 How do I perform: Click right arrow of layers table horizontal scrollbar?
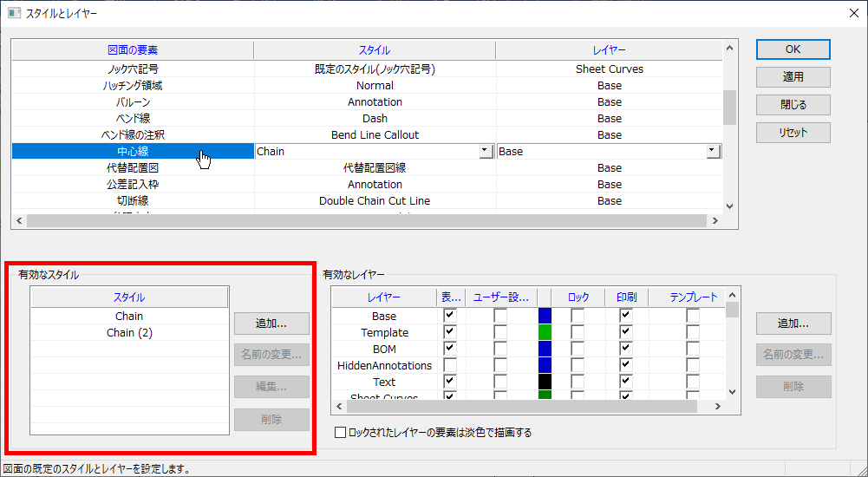pyautogui.click(x=715, y=407)
